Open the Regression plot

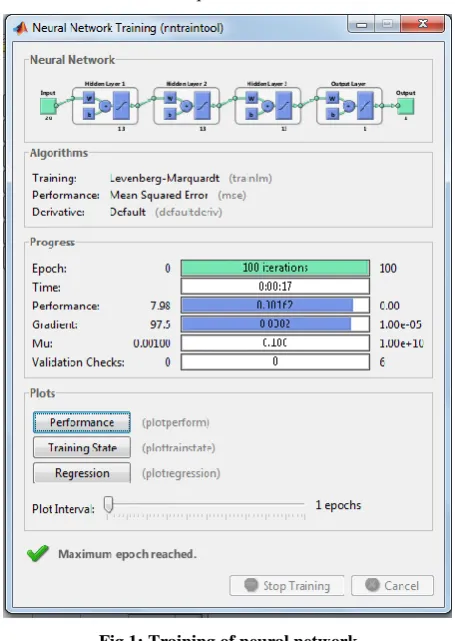pyautogui.click(x=82, y=473)
